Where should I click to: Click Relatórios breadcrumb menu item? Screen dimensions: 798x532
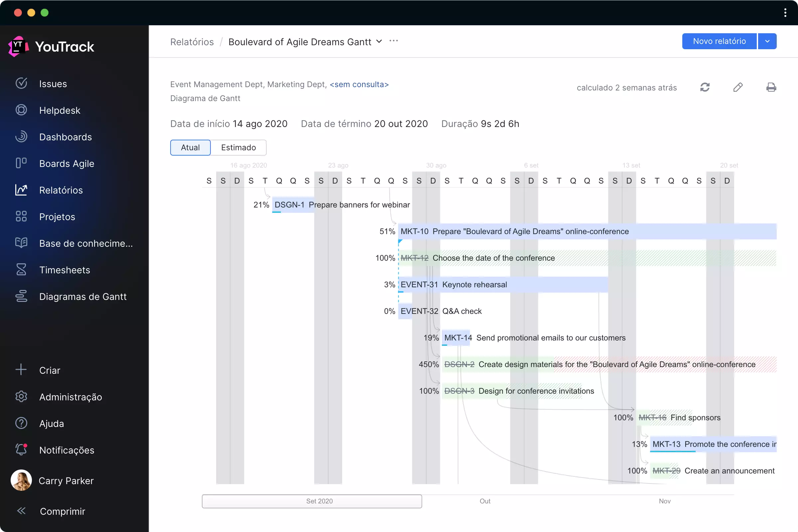click(x=191, y=42)
